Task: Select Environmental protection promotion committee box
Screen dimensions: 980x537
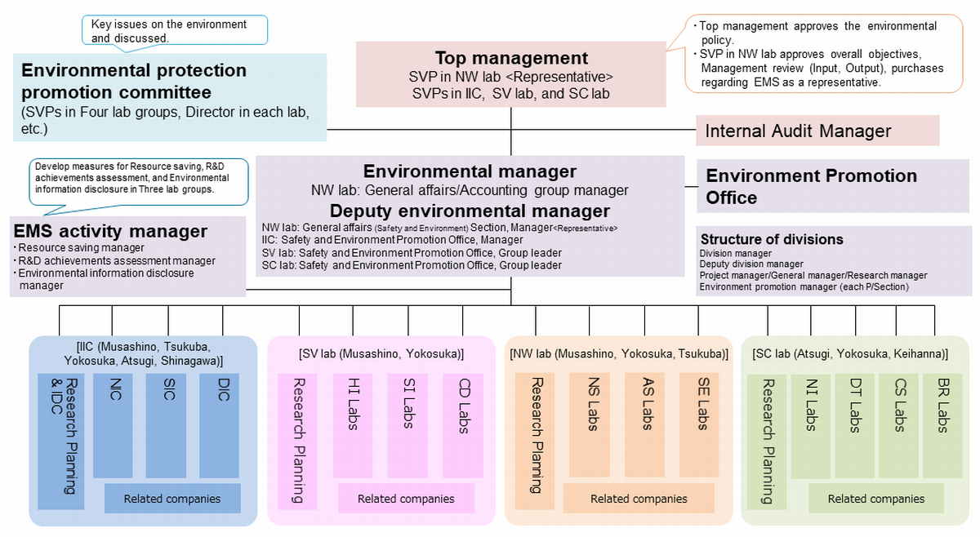Action: coord(170,95)
